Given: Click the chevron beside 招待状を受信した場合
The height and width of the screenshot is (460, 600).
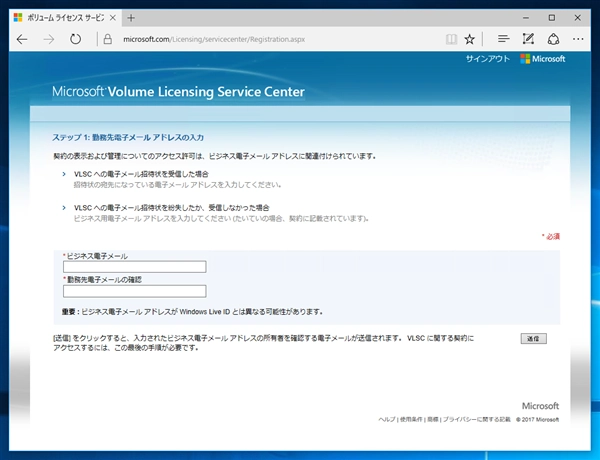Looking at the screenshot, I should tap(64, 174).
